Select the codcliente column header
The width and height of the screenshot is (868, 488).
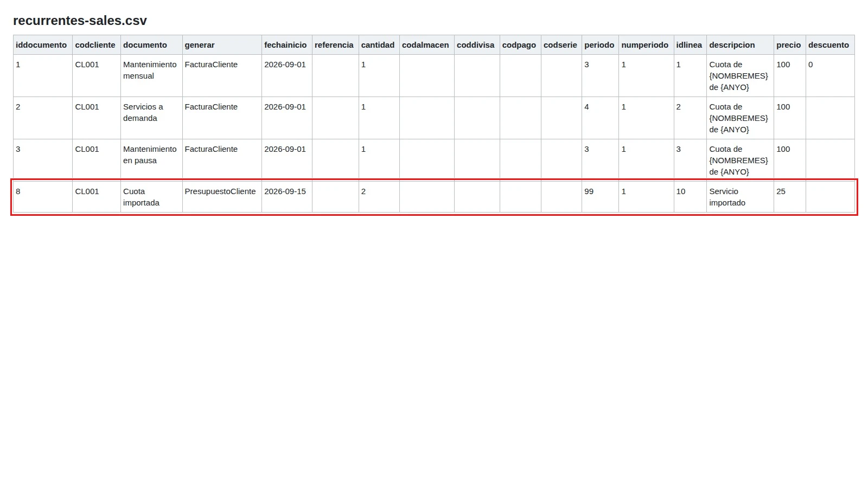[x=97, y=45]
